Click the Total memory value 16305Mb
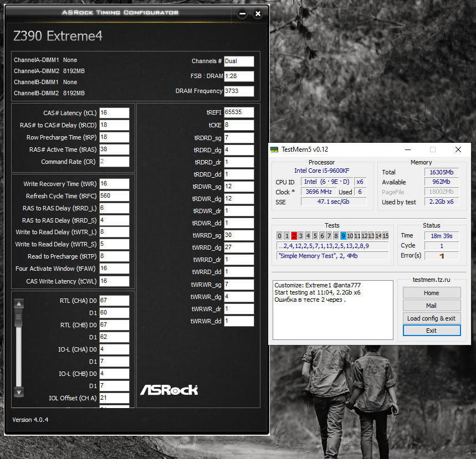Viewport: 476px width, 459px height. pyautogui.click(x=442, y=172)
